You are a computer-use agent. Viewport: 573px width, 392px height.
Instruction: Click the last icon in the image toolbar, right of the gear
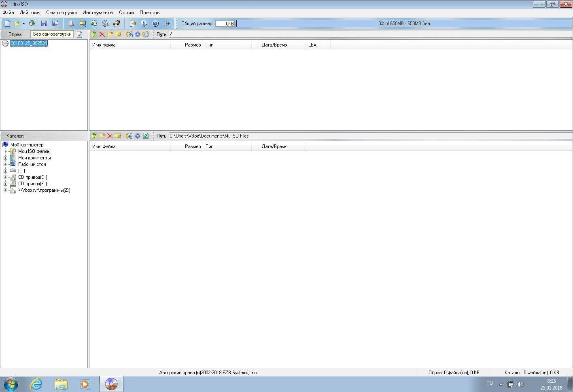coord(146,34)
